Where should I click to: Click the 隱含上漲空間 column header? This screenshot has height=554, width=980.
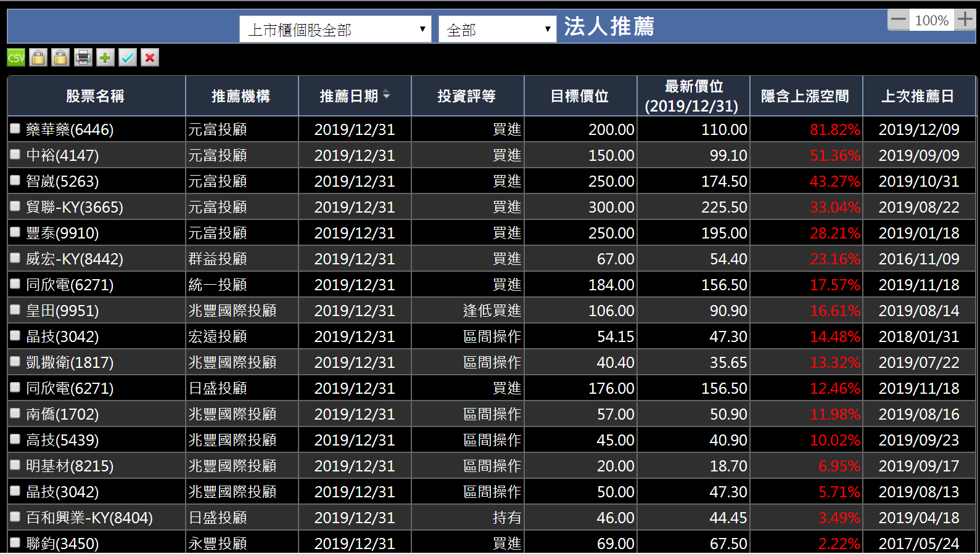click(805, 96)
